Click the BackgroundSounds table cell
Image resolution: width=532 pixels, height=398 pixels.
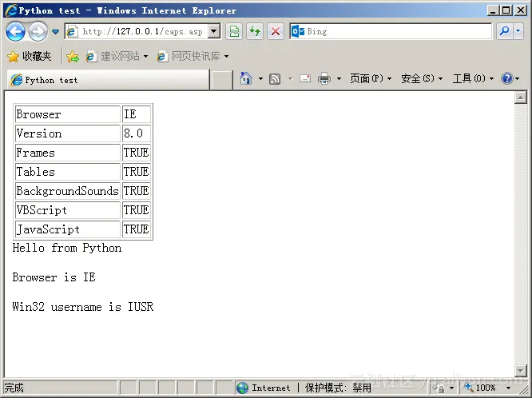click(68, 191)
